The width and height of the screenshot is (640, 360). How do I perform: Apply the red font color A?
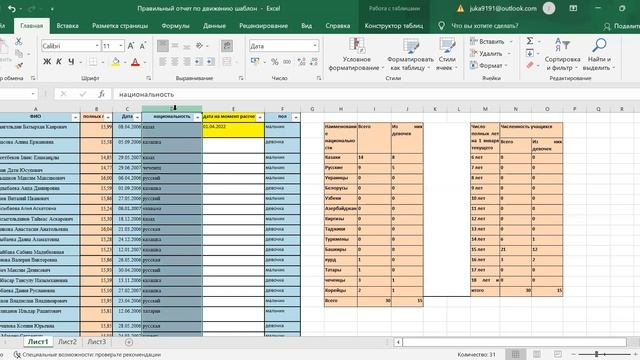[x=136, y=62]
